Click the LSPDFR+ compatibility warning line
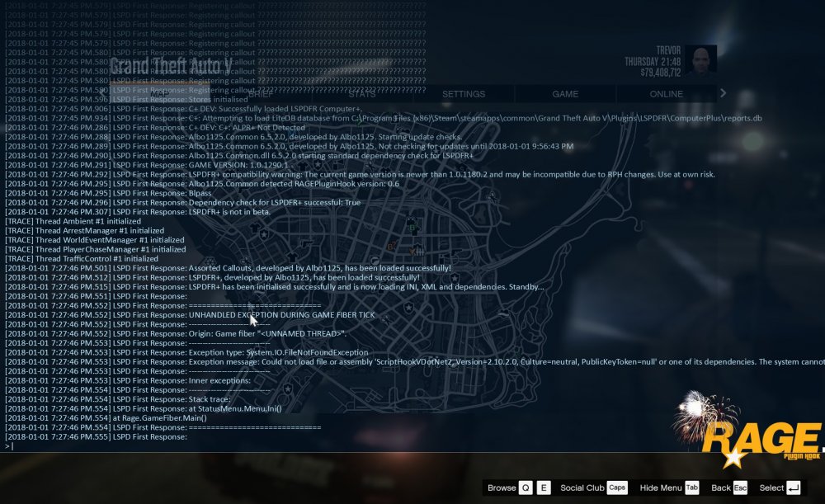The width and height of the screenshot is (825, 504). 360,174
